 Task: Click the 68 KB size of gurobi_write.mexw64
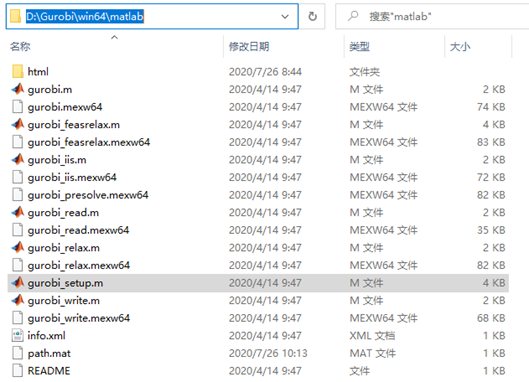click(x=491, y=318)
